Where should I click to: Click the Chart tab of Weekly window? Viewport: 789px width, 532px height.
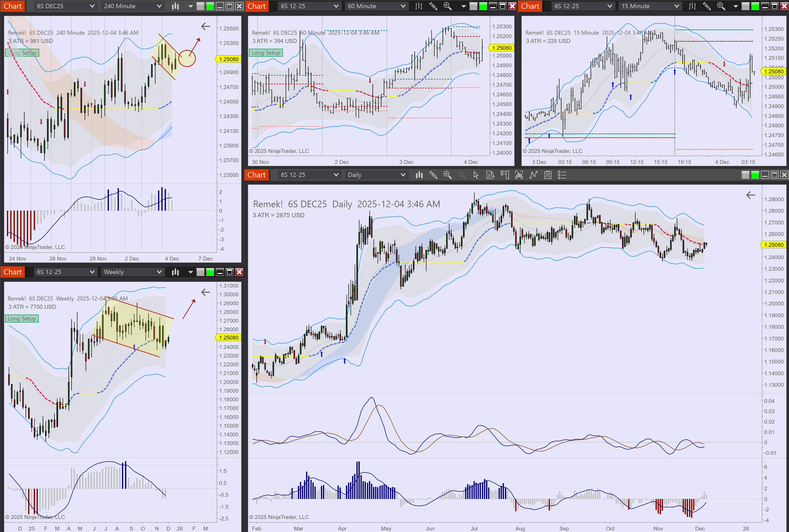point(13,272)
